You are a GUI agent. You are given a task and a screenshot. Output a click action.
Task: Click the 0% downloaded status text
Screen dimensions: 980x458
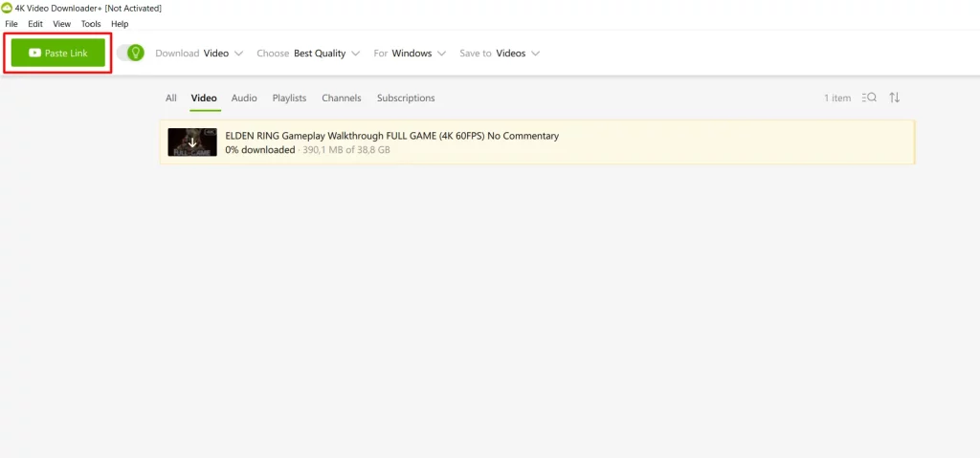260,150
